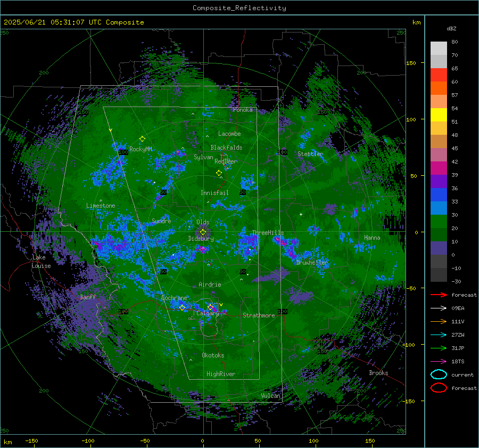Click the Ponoka city label
Screen dimensions: 479x448
click(x=243, y=110)
